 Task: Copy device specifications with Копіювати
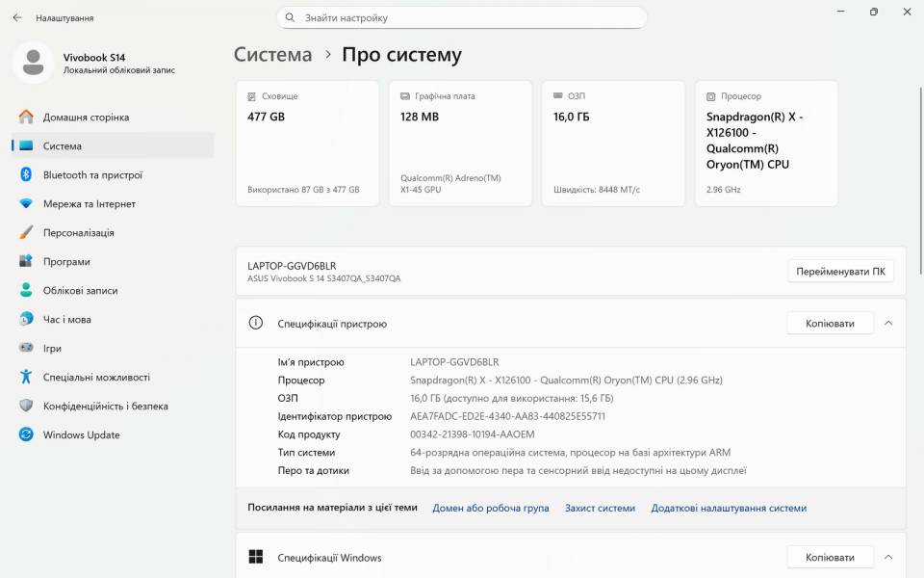[829, 323]
